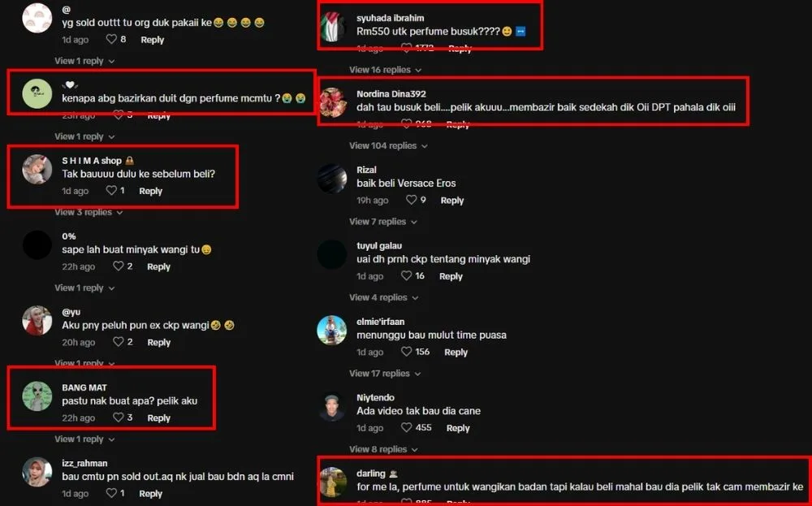This screenshot has height=506, width=812.
Task: Expand View 17 replies under elmie'irfaan
Action: [x=385, y=374]
